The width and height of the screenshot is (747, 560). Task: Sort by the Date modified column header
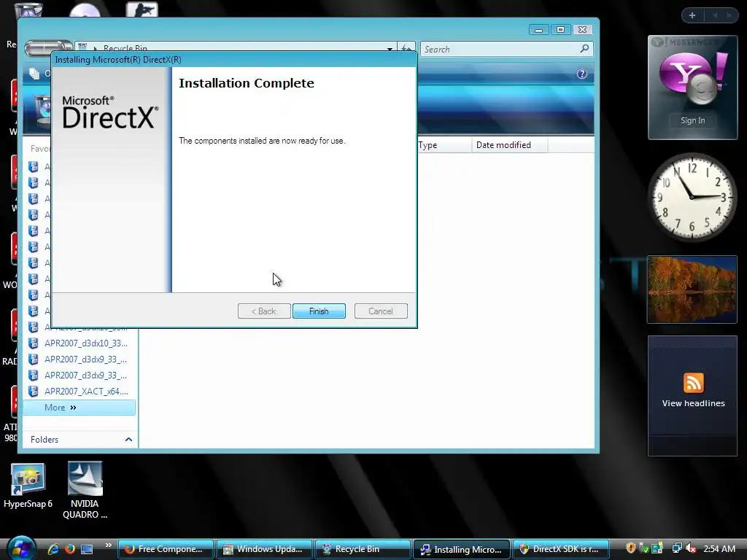point(508,145)
